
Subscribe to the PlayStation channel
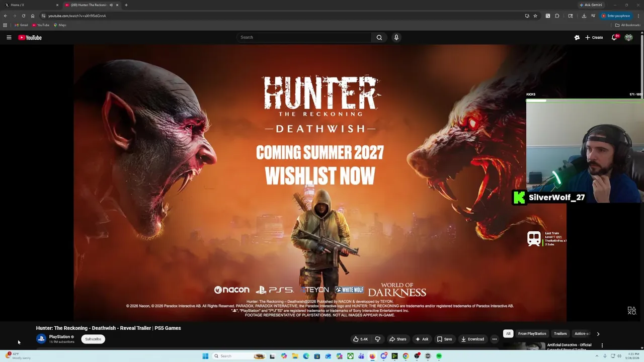[x=93, y=339]
